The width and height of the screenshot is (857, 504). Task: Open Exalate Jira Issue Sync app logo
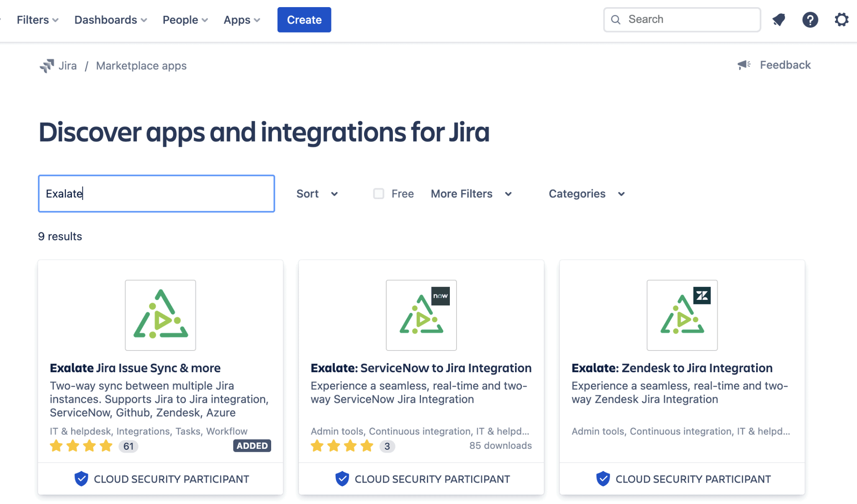160,315
